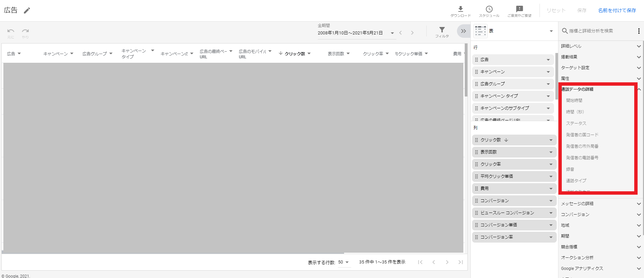This screenshot has width=644, height=278.
Task: Open rows-per-page 50 dropdown
Action: 344,262
